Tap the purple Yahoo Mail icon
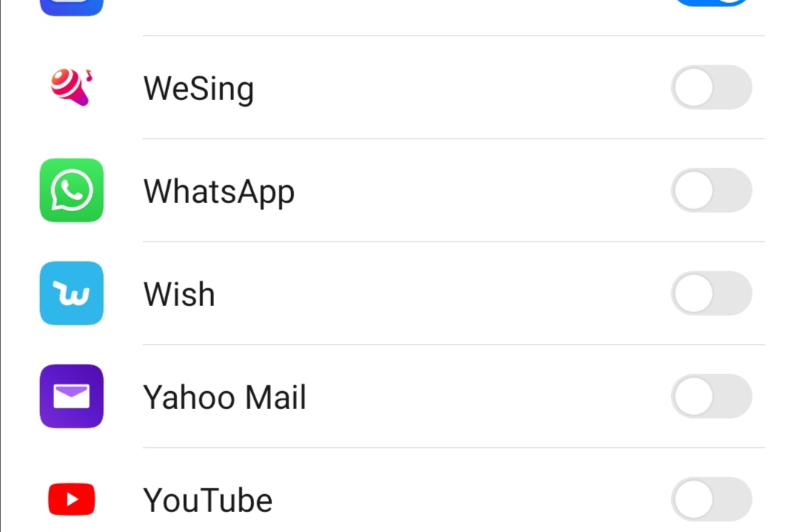The image size is (800, 532). pos(71,396)
